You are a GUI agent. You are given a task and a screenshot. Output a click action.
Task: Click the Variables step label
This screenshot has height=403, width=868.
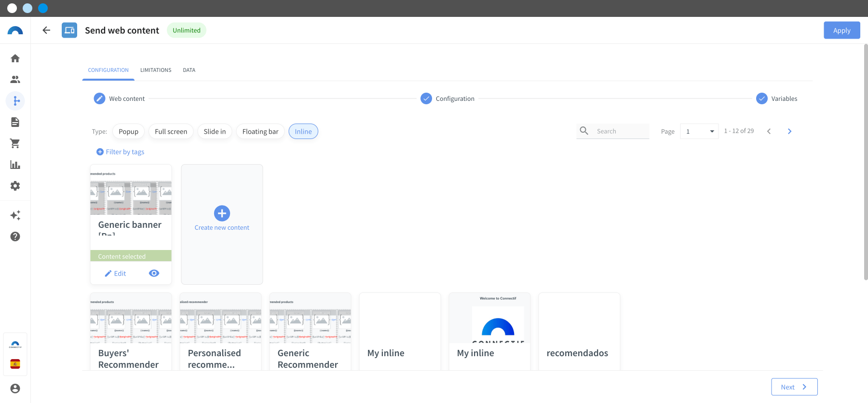784,98
